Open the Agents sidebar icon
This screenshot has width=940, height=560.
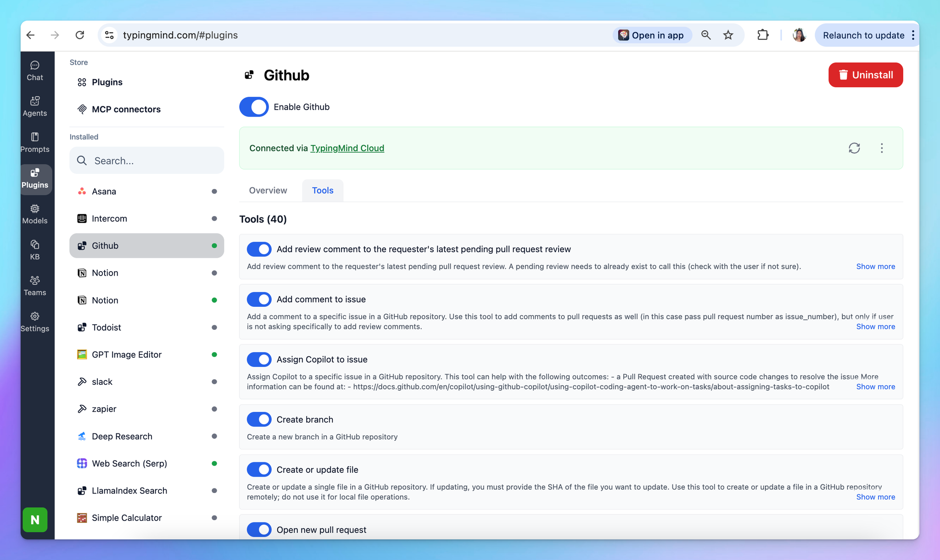(x=35, y=106)
